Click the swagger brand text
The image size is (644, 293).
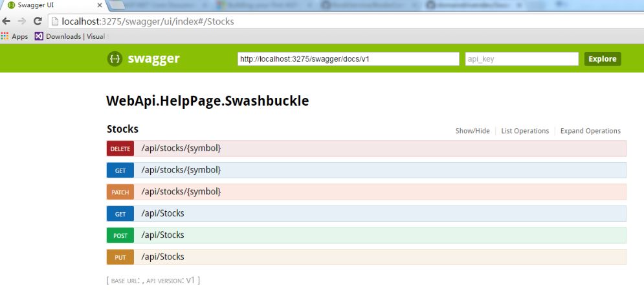[x=153, y=59]
